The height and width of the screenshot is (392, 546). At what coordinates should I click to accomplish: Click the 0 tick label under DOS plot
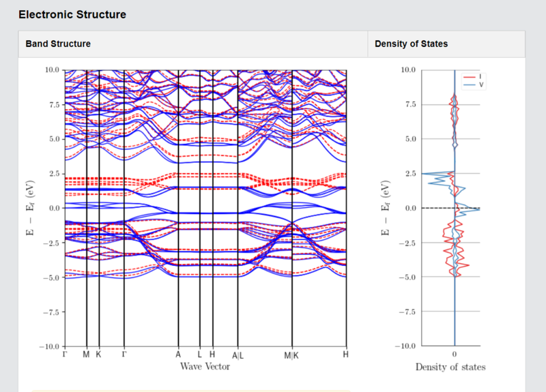coord(455,355)
